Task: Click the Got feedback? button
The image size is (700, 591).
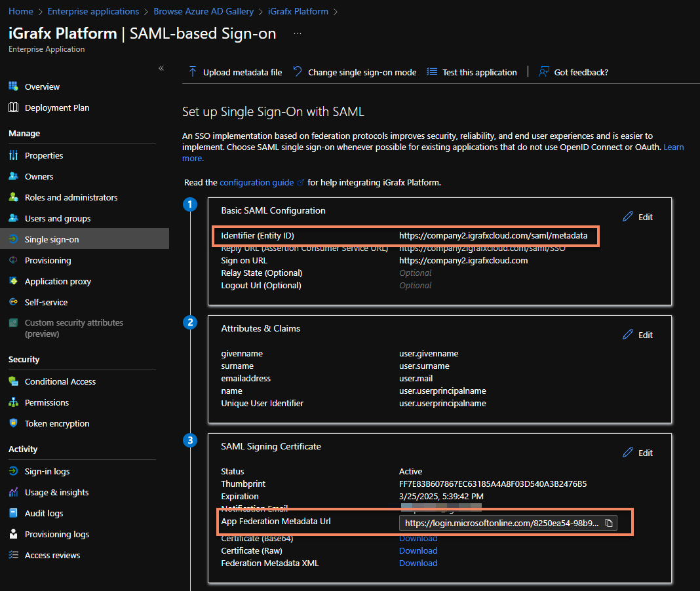Action: [x=581, y=72]
